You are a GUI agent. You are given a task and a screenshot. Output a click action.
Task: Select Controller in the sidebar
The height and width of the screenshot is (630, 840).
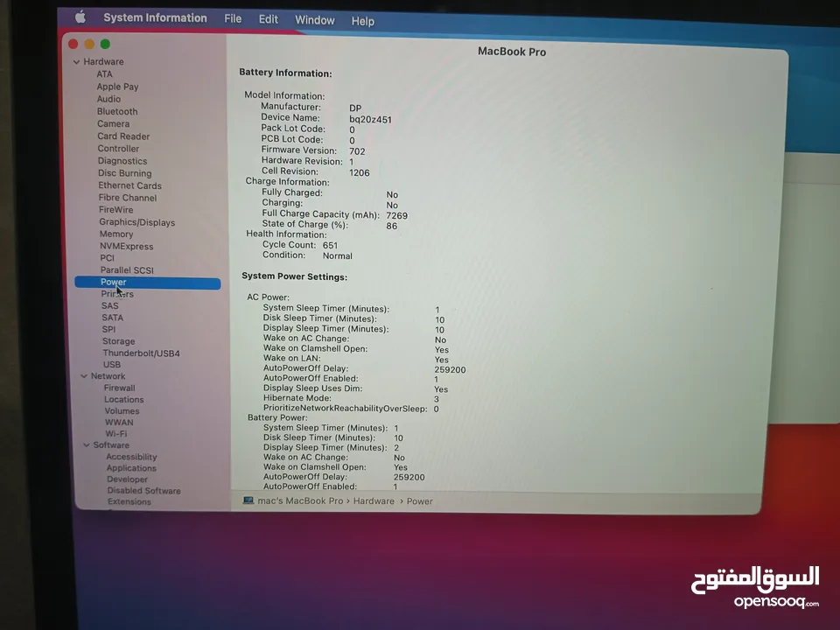click(x=118, y=149)
